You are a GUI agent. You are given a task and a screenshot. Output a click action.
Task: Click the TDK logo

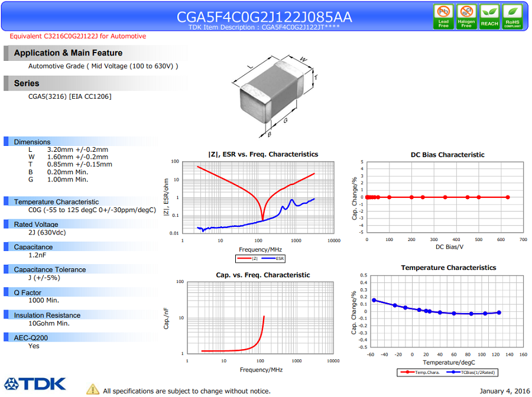(x=35, y=384)
